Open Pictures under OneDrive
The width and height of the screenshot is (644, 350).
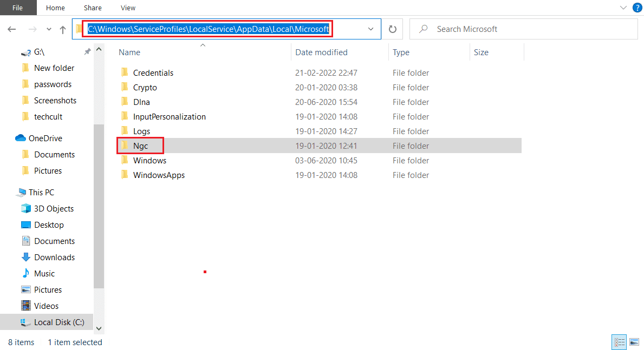[x=48, y=171]
